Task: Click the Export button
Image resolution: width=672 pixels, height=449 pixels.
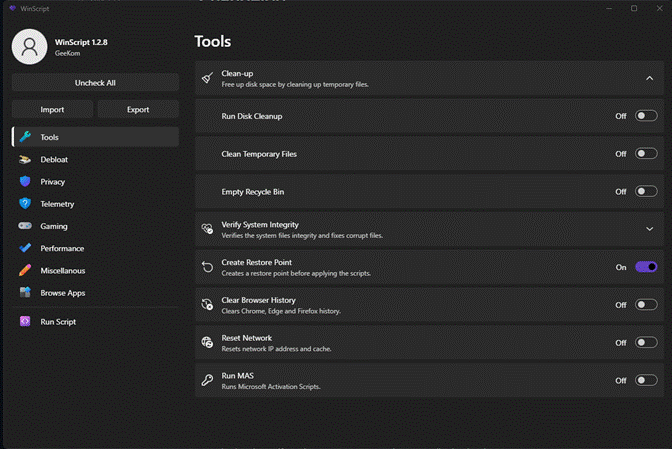Action: tap(138, 109)
